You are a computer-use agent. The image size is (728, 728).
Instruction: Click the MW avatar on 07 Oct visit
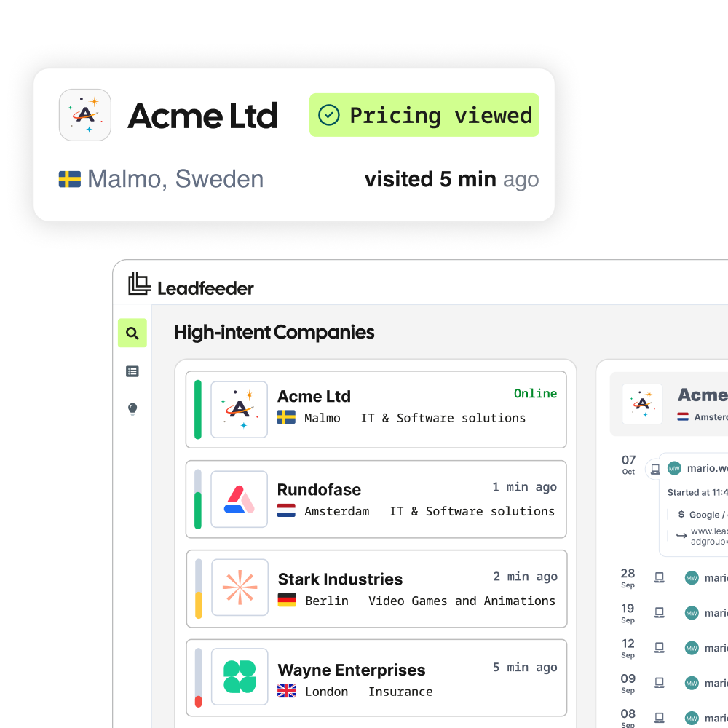674,468
